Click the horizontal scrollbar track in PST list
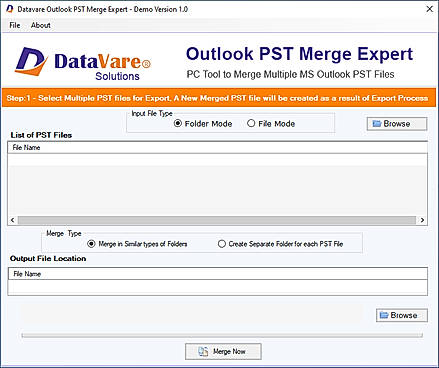The width and height of the screenshot is (439, 368). (217, 220)
